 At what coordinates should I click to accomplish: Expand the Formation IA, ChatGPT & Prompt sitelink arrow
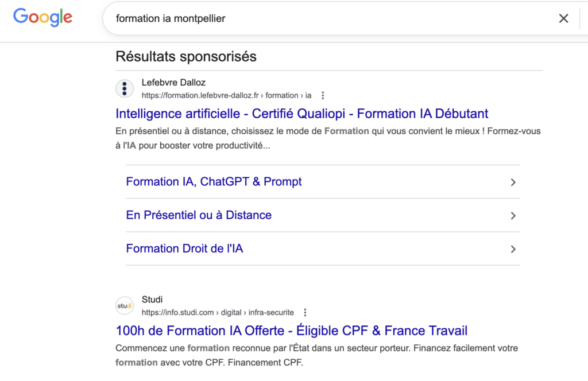coord(513,181)
